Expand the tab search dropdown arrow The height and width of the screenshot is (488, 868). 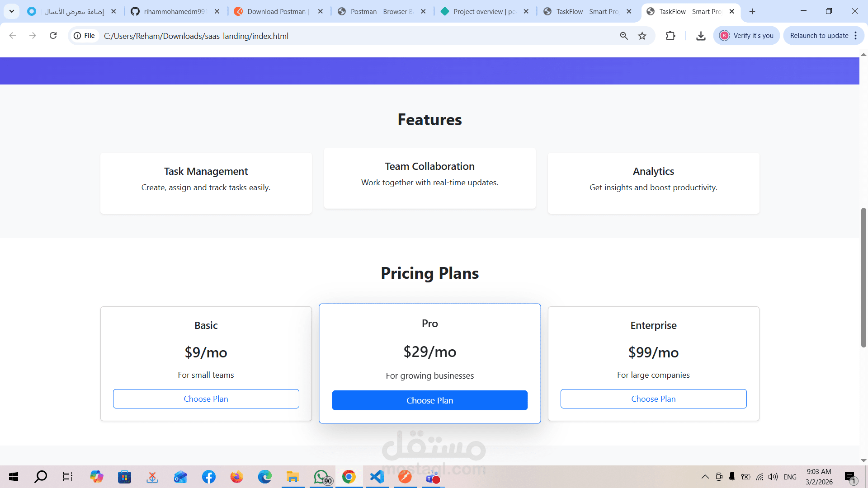[x=12, y=11]
